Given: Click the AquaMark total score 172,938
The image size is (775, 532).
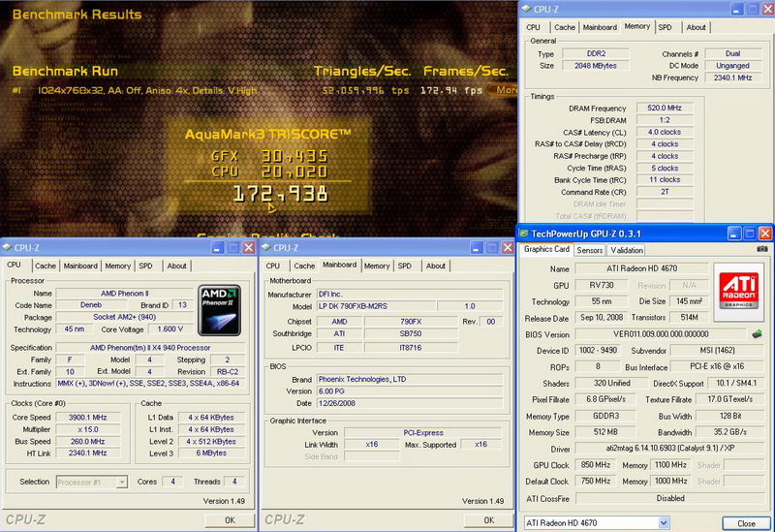Looking at the screenshot, I should click(280, 194).
